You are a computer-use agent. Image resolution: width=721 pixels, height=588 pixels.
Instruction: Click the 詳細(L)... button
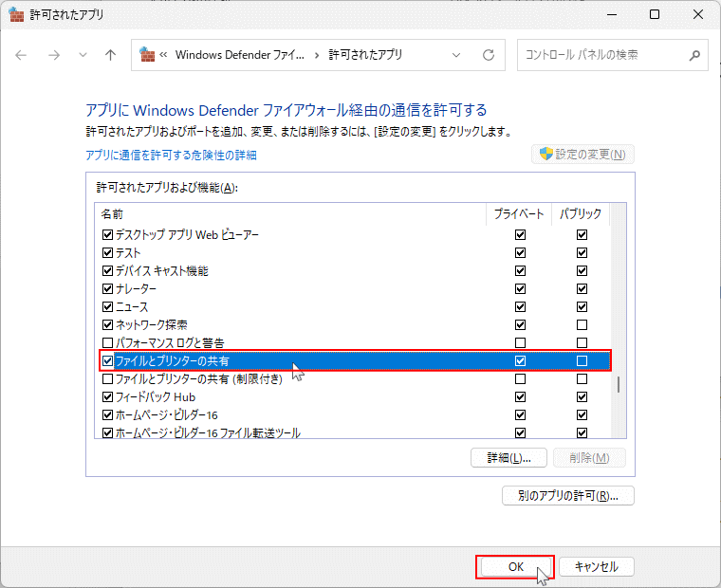coord(509,458)
